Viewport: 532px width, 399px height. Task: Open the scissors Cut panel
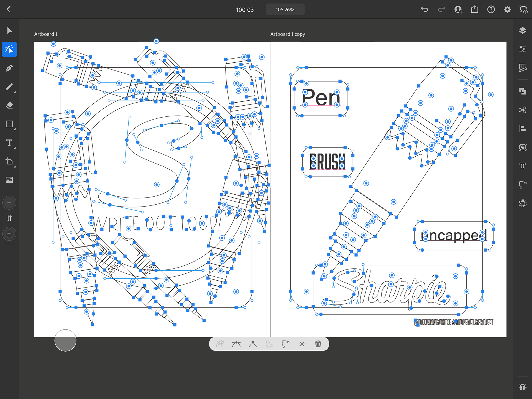tap(523, 110)
